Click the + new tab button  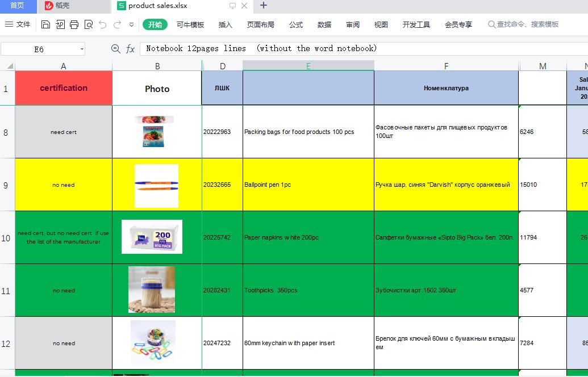pyautogui.click(x=263, y=6)
